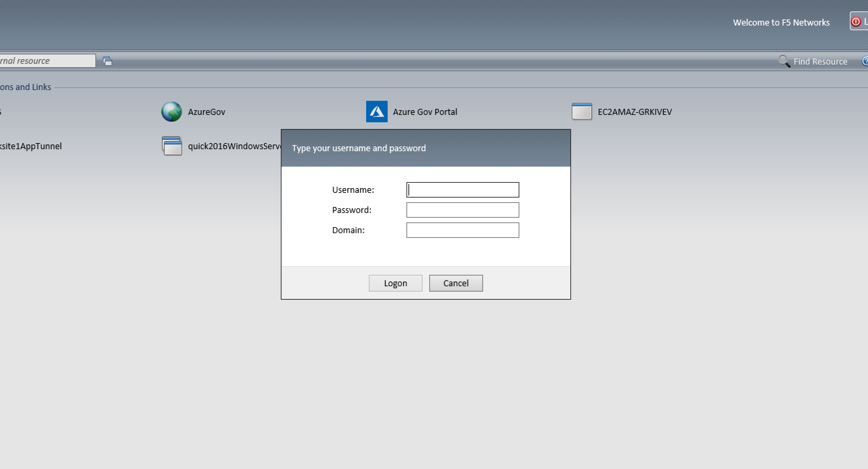This screenshot has width=868, height=469.
Task: Click the EC2AMAZ-GRKIVEV remote desktop icon
Action: 581,112
